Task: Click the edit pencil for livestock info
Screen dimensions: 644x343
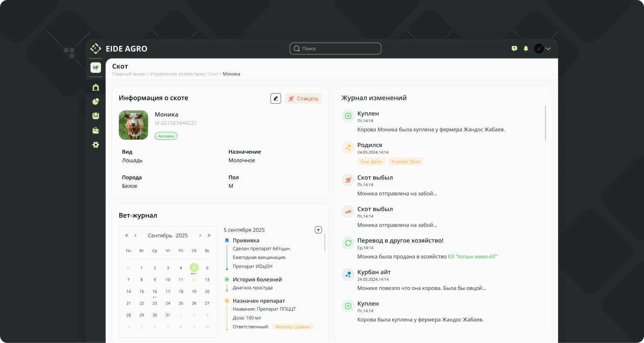Action: 276,98
